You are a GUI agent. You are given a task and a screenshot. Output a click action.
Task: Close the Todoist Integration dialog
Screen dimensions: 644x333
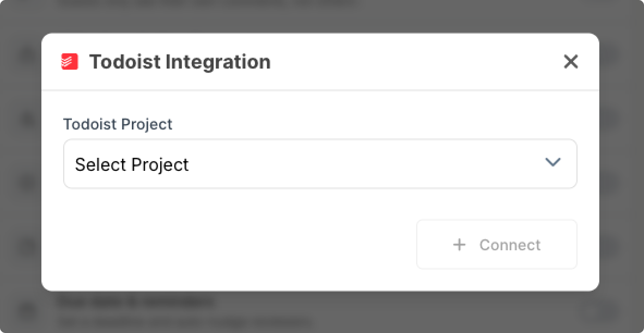pos(570,62)
